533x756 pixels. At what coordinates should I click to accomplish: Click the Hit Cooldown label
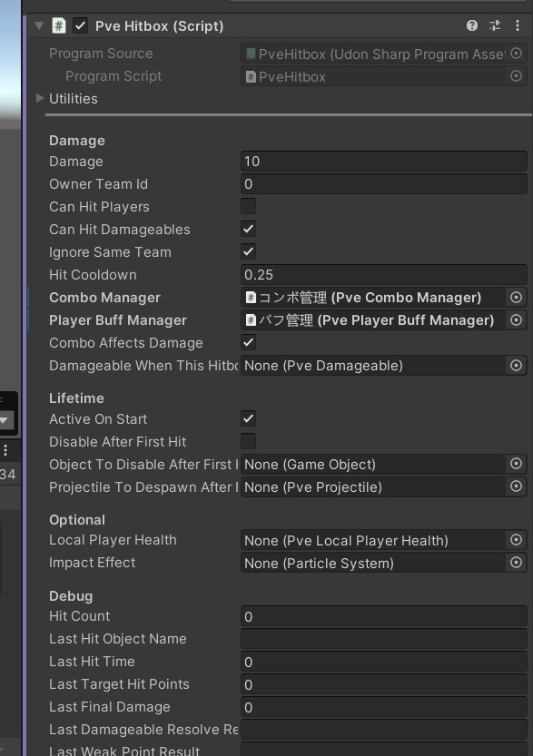click(x=93, y=275)
